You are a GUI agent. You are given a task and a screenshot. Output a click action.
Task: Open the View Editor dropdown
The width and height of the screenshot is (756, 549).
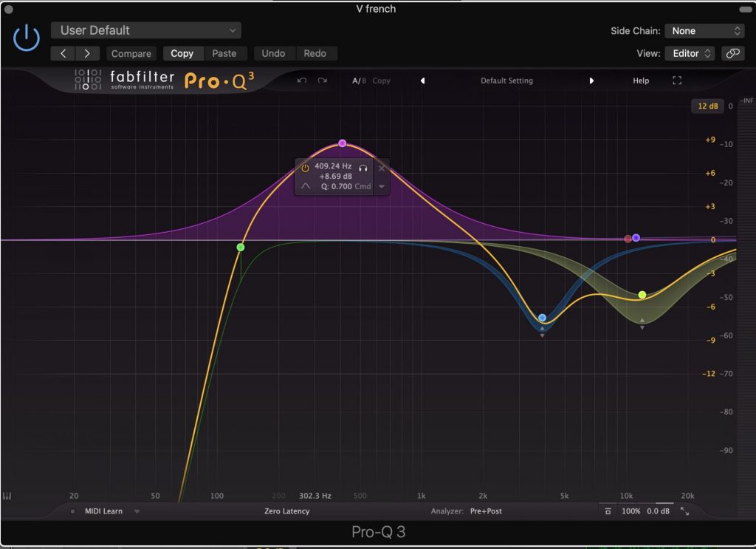tap(690, 53)
